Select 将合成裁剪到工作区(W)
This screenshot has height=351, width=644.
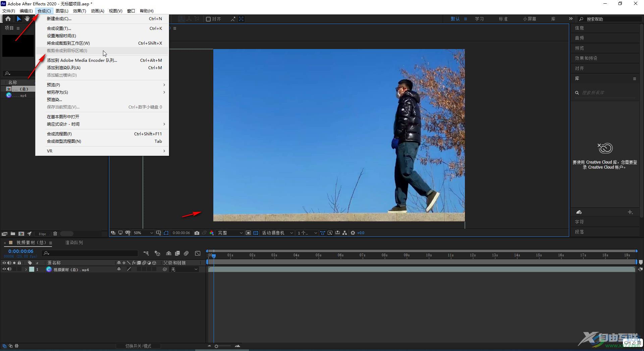[102, 43]
